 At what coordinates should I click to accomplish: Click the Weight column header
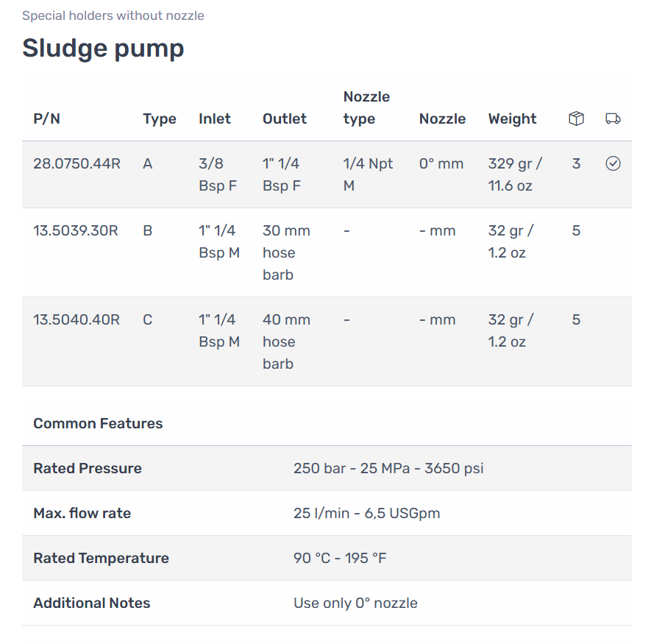click(x=512, y=118)
